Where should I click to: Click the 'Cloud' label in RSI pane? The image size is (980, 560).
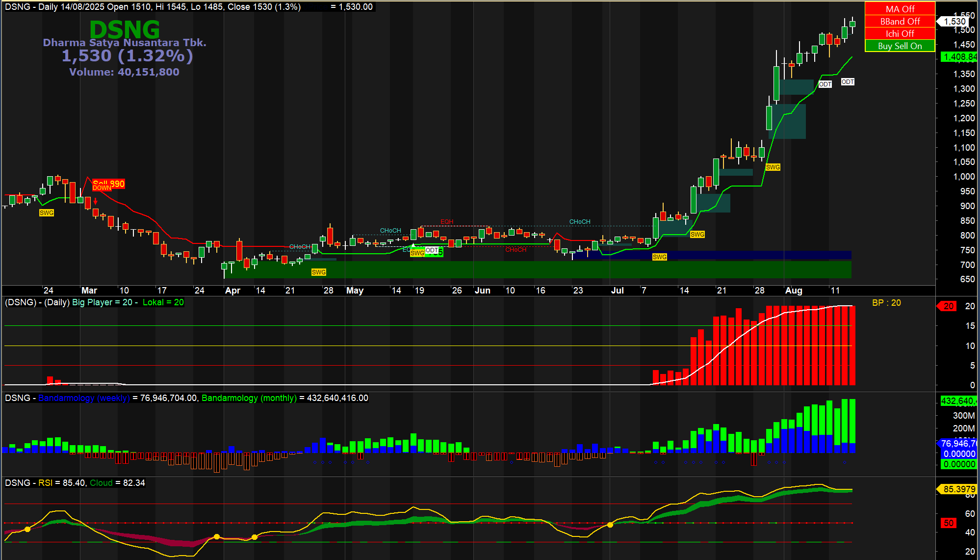coord(101,483)
